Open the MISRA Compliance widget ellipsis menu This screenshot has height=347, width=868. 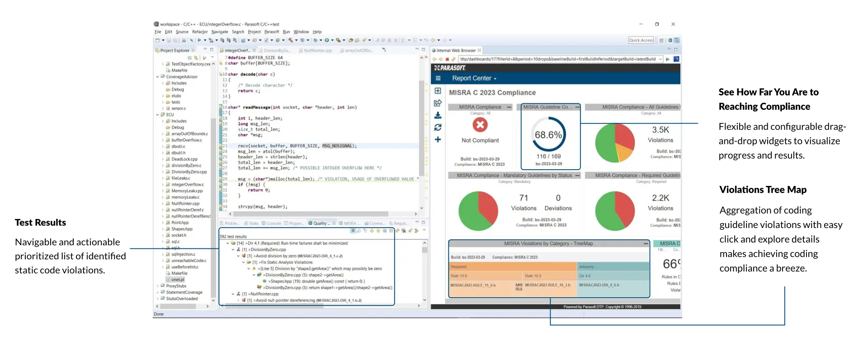coord(509,107)
